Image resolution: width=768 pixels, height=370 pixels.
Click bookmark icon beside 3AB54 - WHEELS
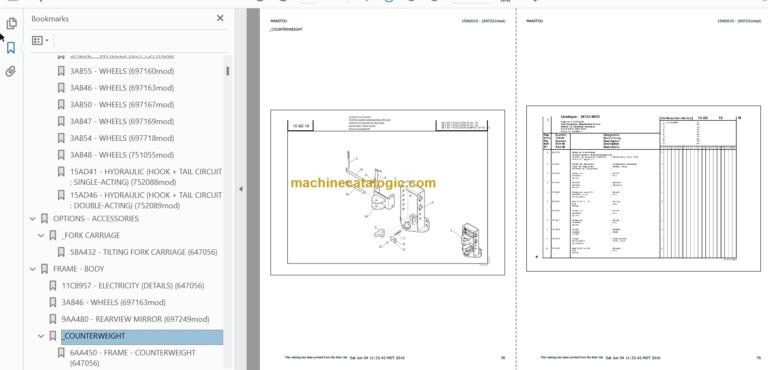click(61, 138)
